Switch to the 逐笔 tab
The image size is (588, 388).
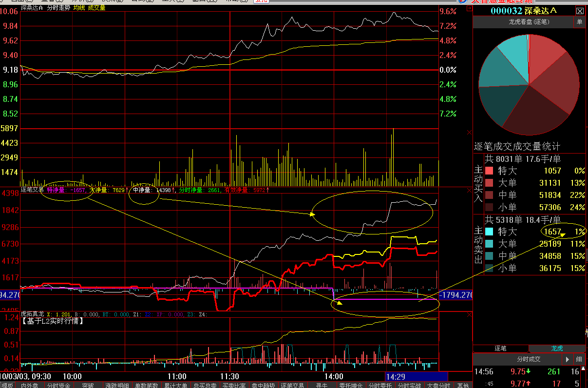[x=500, y=348]
